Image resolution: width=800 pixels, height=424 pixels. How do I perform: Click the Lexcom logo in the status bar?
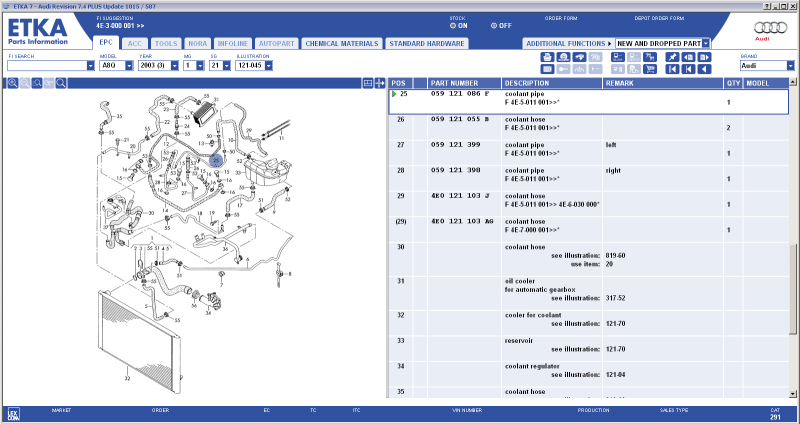click(13, 414)
